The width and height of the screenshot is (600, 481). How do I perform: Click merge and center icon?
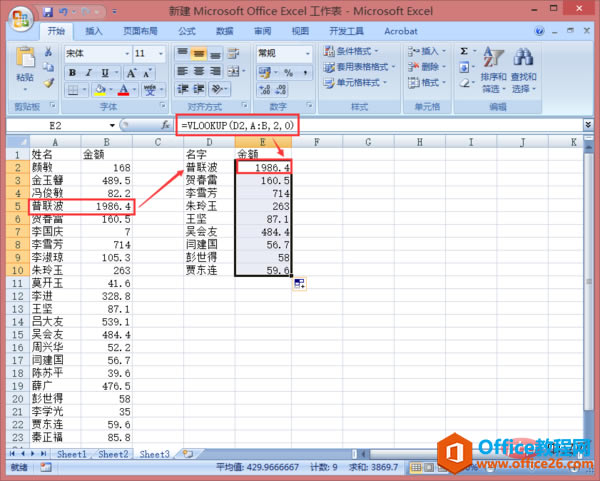pyautogui.click(x=233, y=71)
